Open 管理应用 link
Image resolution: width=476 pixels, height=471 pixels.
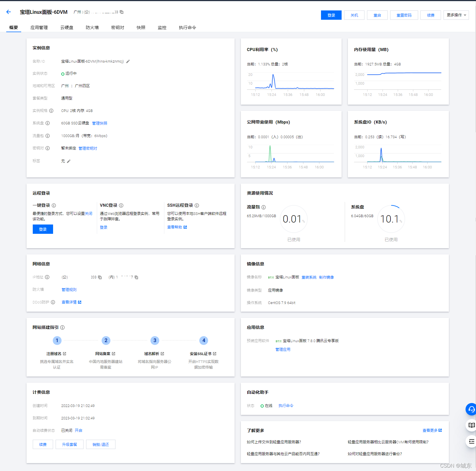283,349
